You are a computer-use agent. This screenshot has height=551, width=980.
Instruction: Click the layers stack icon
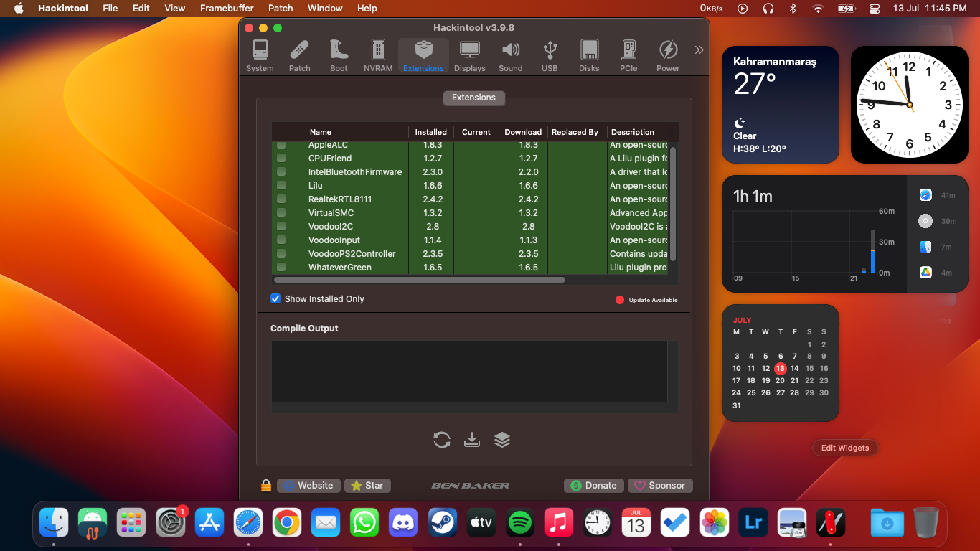(x=502, y=440)
